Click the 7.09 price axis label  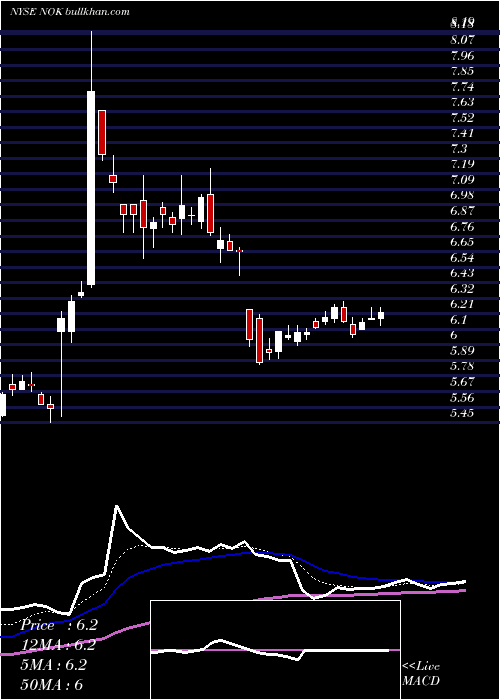[462, 179]
